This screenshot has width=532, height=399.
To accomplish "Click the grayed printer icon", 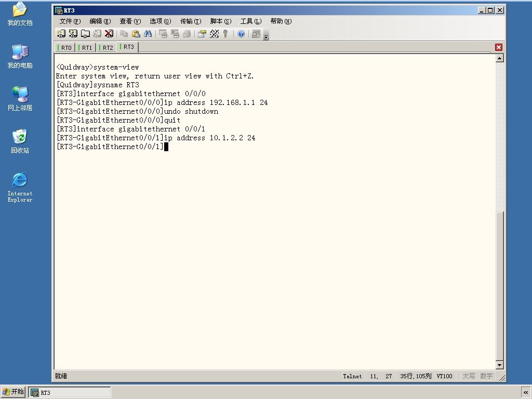I will pos(187,34).
